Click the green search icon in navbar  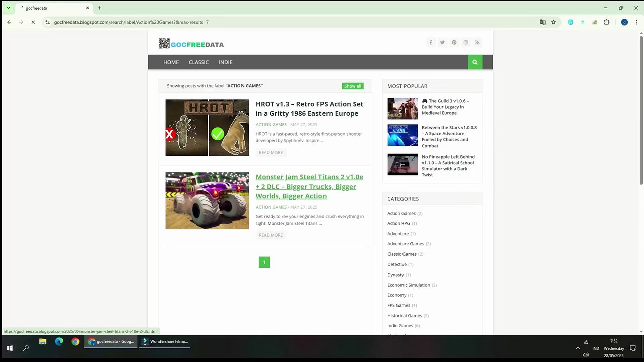click(x=475, y=62)
